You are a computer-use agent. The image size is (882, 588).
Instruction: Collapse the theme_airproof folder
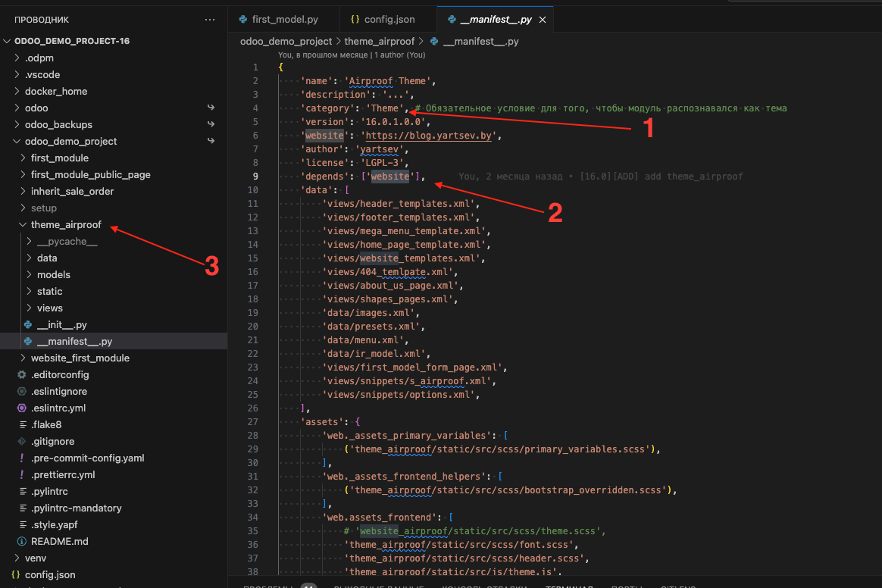pos(23,224)
